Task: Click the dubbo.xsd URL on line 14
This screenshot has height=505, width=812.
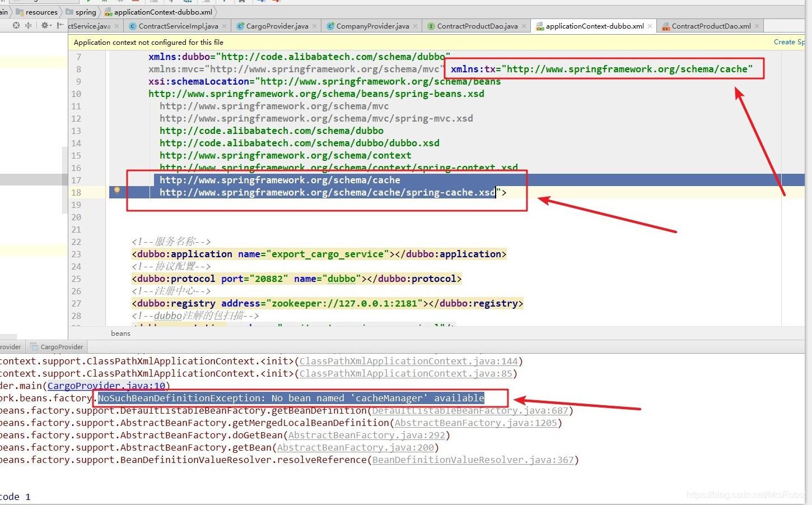Action: coord(300,143)
